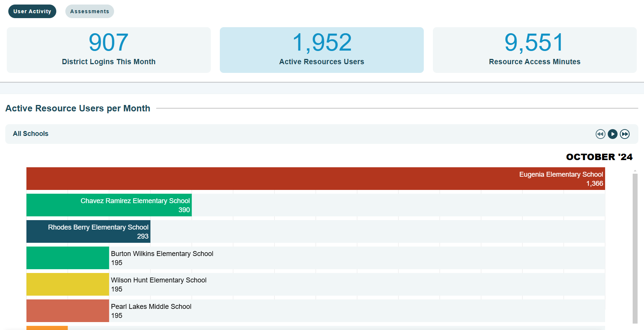Click the 390 value on Chavez bar
This screenshot has height=330, width=644.
click(184, 210)
